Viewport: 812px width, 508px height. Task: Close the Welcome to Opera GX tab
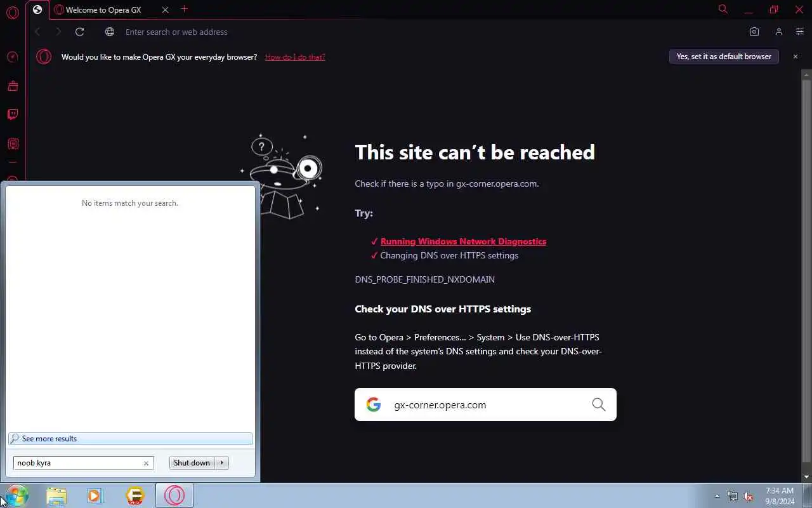(166, 10)
